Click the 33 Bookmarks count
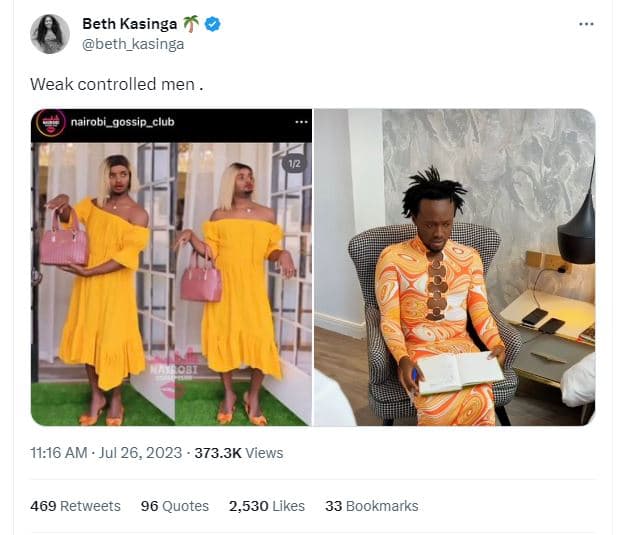Image resolution: width=623 pixels, height=535 pixels. [x=372, y=506]
